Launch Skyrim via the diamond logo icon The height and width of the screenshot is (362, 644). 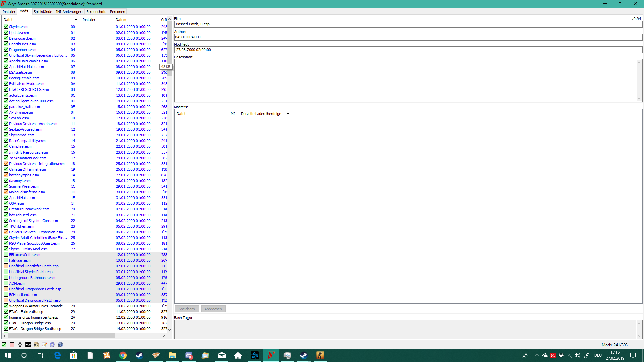[x=20, y=345]
